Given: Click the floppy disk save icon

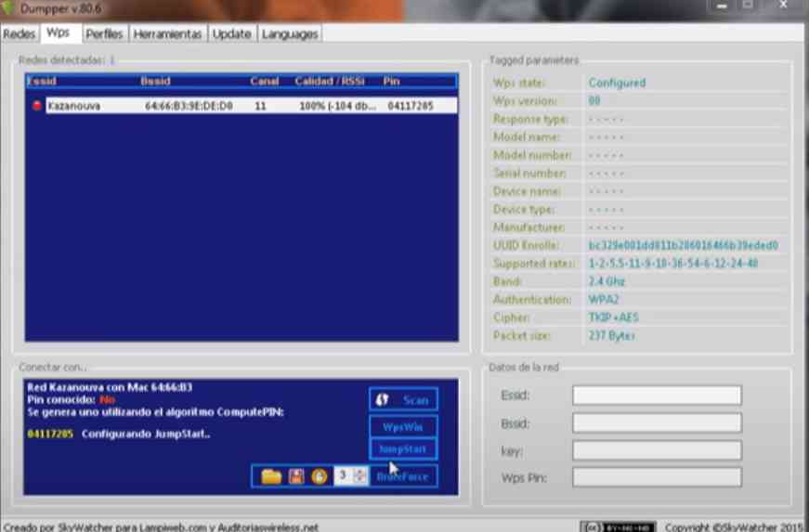Looking at the screenshot, I should click(296, 475).
